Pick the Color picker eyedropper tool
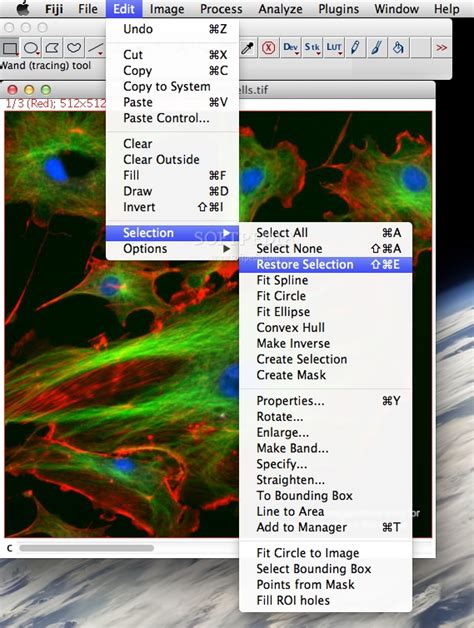The width and height of the screenshot is (474, 628). (x=248, y=48)
